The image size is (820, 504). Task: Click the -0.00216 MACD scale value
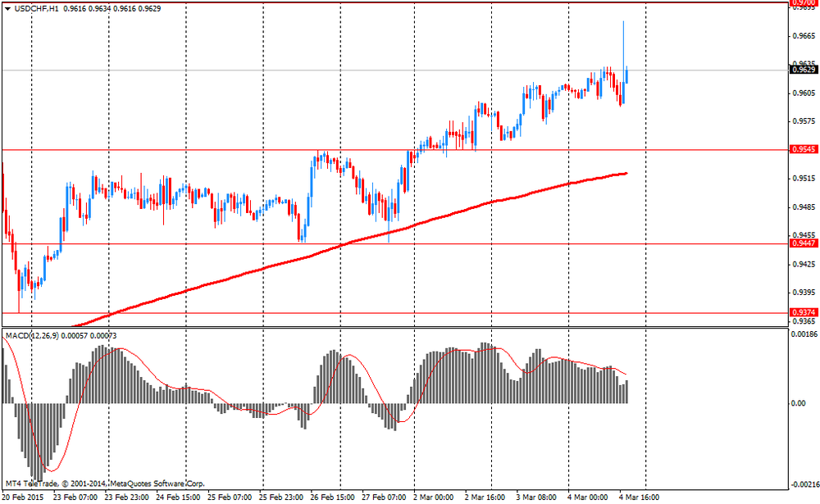pos(804,484)
